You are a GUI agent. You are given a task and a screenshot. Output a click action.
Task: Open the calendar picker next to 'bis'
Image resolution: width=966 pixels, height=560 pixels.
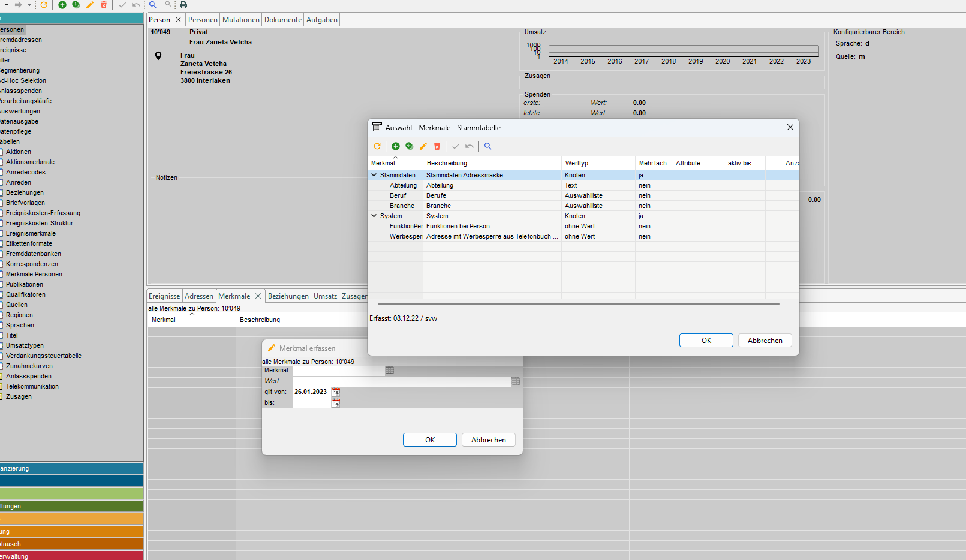(x=336, y=403)
